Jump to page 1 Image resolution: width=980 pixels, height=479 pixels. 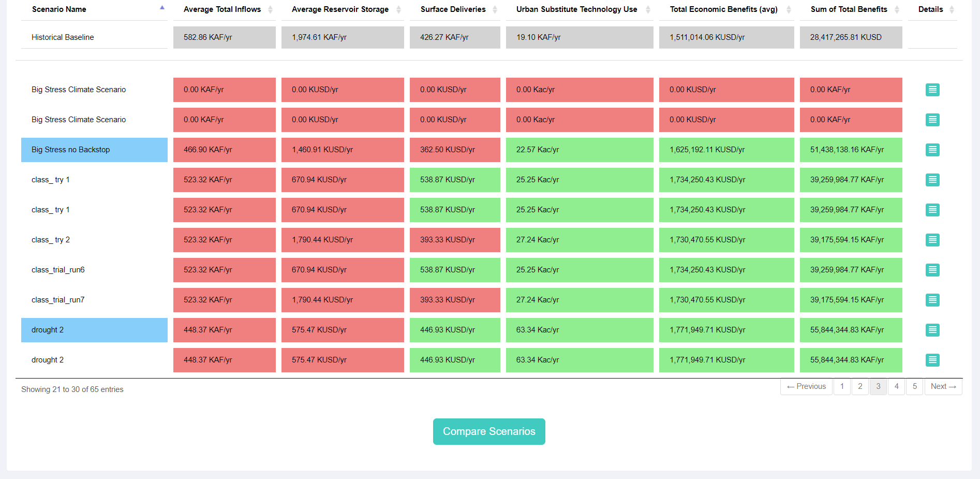[x=842, y=386]
